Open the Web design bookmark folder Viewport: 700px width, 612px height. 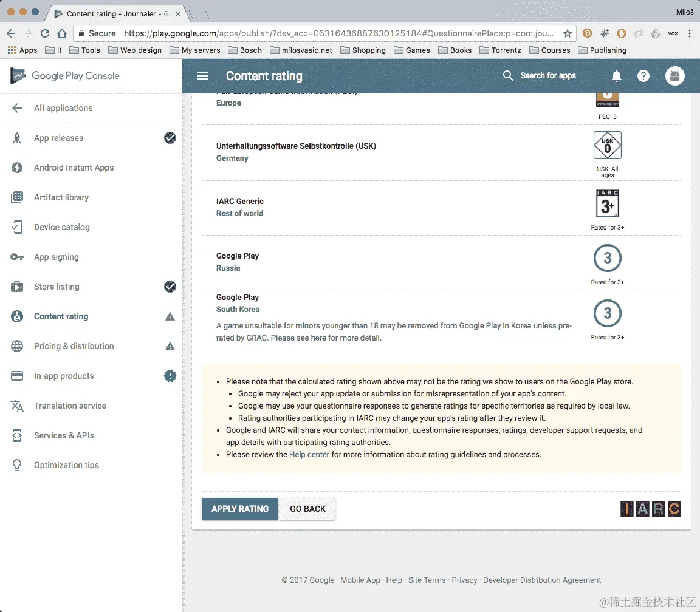tap(135, 50)
